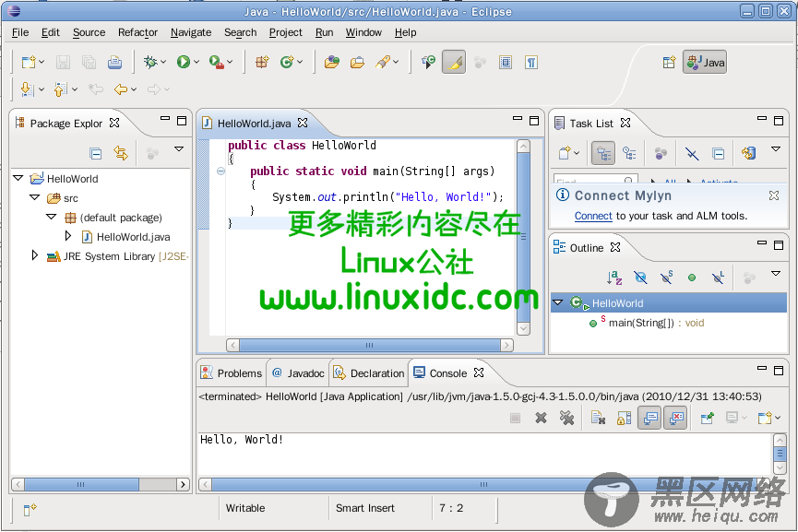Collapse HelloWorld class in Outline
This screenshot has height=532, width=798.
coord(558,302)
